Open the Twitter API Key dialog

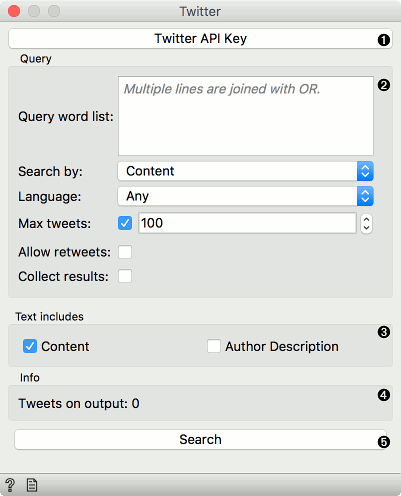click(x=200, y=39)
